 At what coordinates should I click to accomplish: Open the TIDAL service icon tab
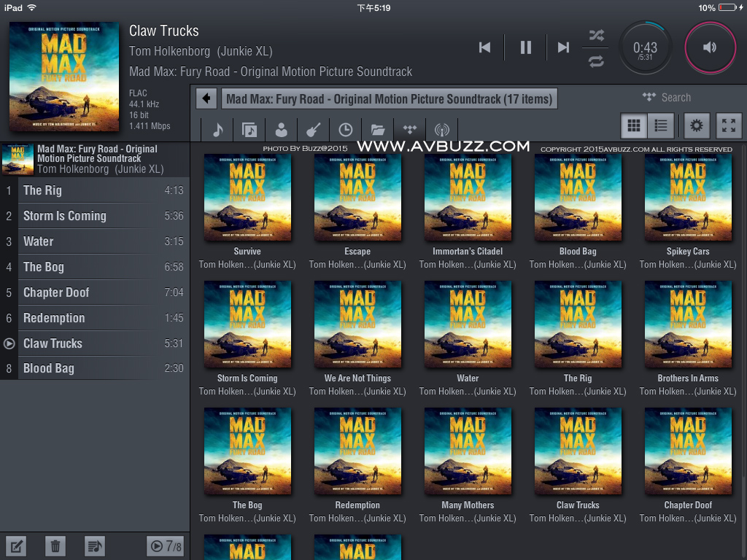410,130
